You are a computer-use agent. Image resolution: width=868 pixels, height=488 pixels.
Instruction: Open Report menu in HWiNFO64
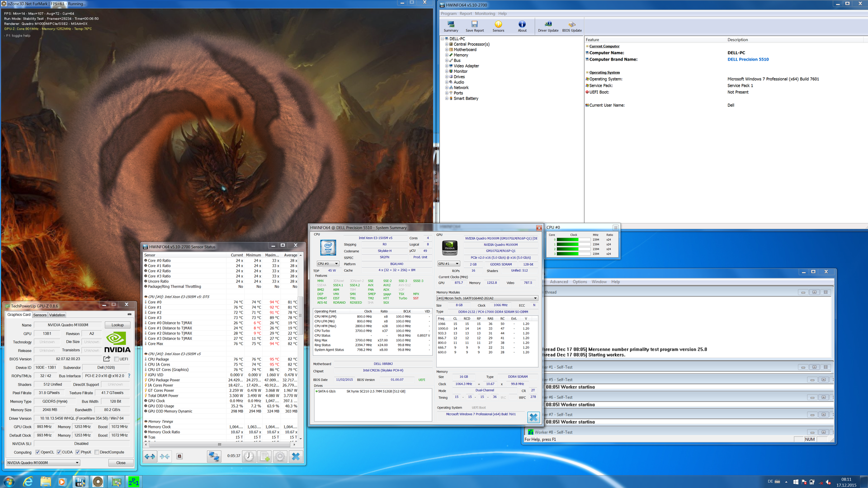[x=466, y=14]
